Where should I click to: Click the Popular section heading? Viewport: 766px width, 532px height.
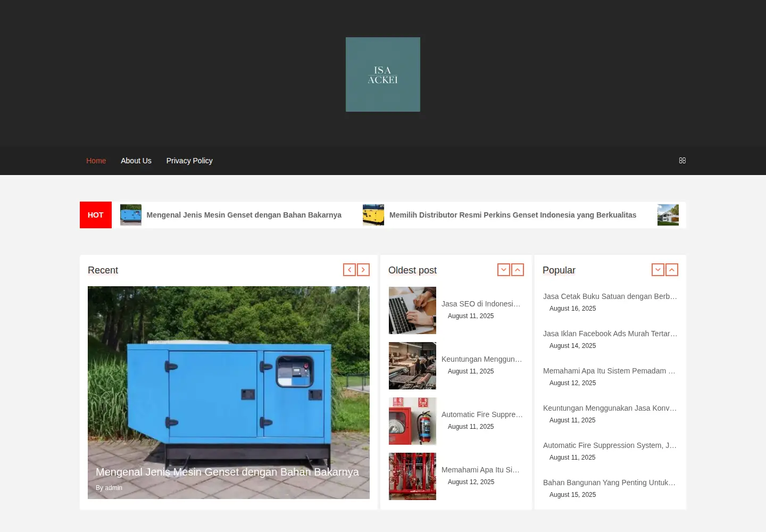coord(559,270)
